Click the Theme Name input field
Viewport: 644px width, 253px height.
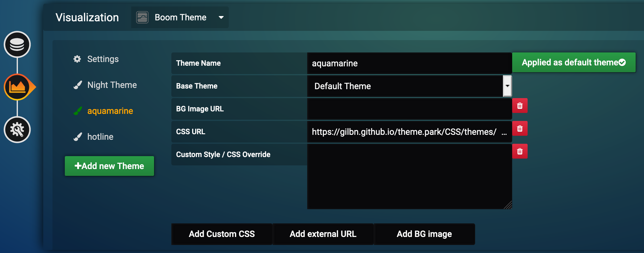coord(409,63)
